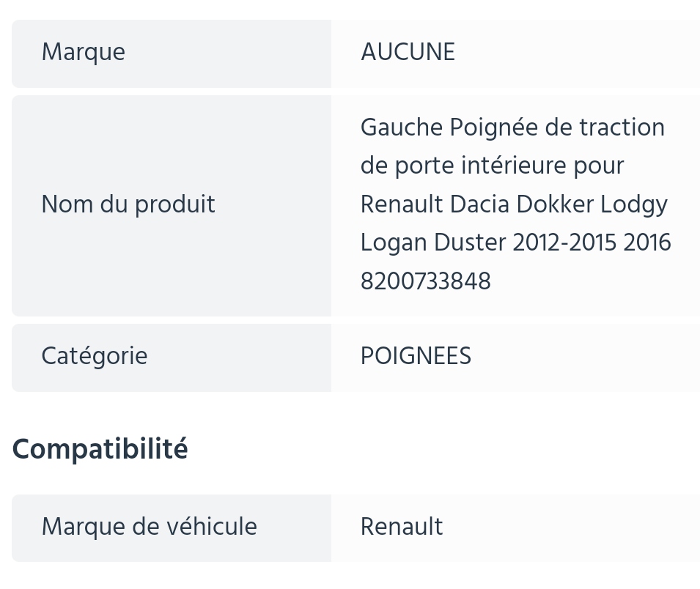This screenshot has height=589, width=700.
Task: Click the year range 2012-2015
Action: 564,243
